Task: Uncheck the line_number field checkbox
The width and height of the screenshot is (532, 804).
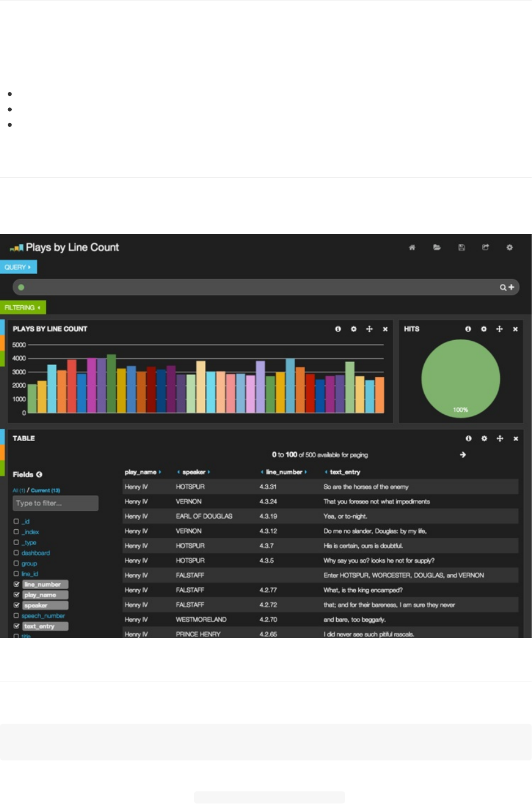Action: [16, 585]
